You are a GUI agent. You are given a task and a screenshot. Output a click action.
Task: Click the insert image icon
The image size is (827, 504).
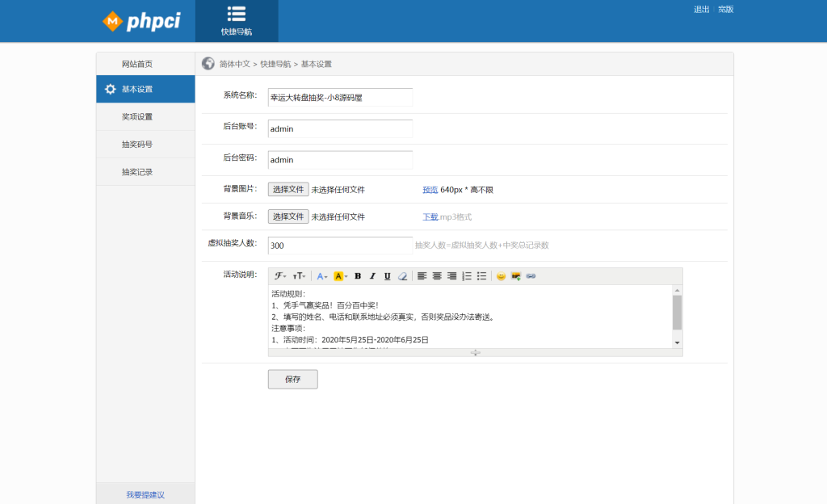pos(516,276)
